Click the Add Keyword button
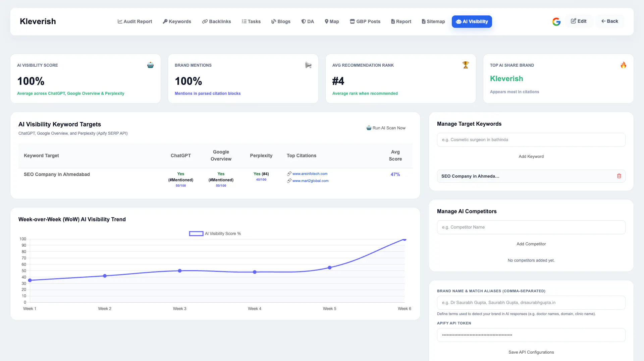Viewport: 644px width, 361px height. click(531, 157)
